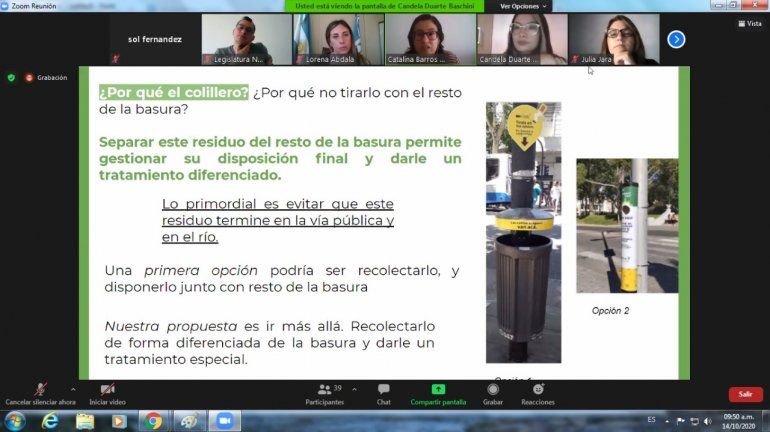This screenshot has width=770, height=432.
Task: Open the Chat panel
Action: [383, 394]
